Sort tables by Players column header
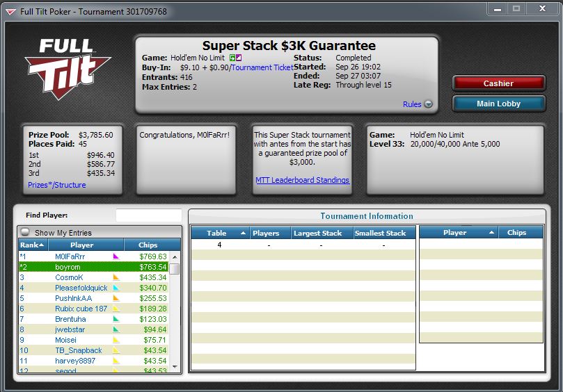Image resolution: width=563 pixels, height=392 pixels. pos(270,233)
